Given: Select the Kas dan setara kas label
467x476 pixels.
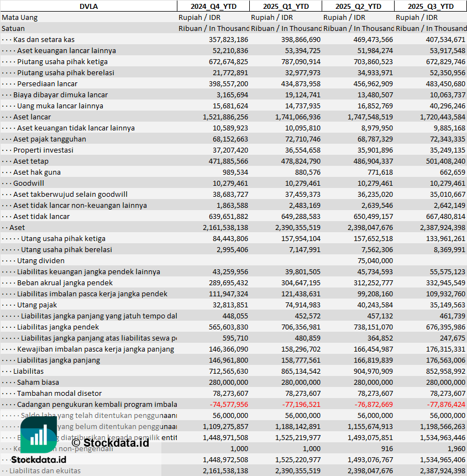Looking at the screenshot, I should (x=44, y=39).
